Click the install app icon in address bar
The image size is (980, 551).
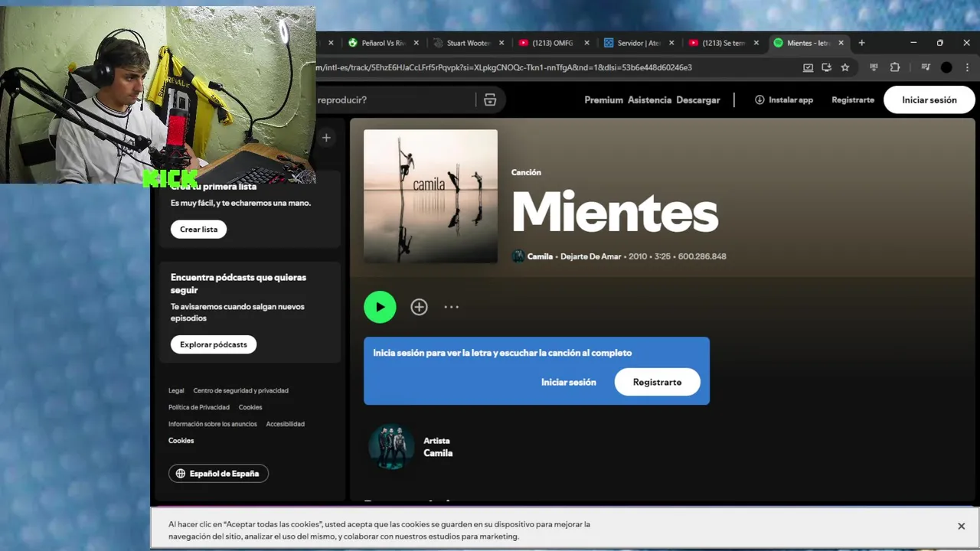click(826, 67)
